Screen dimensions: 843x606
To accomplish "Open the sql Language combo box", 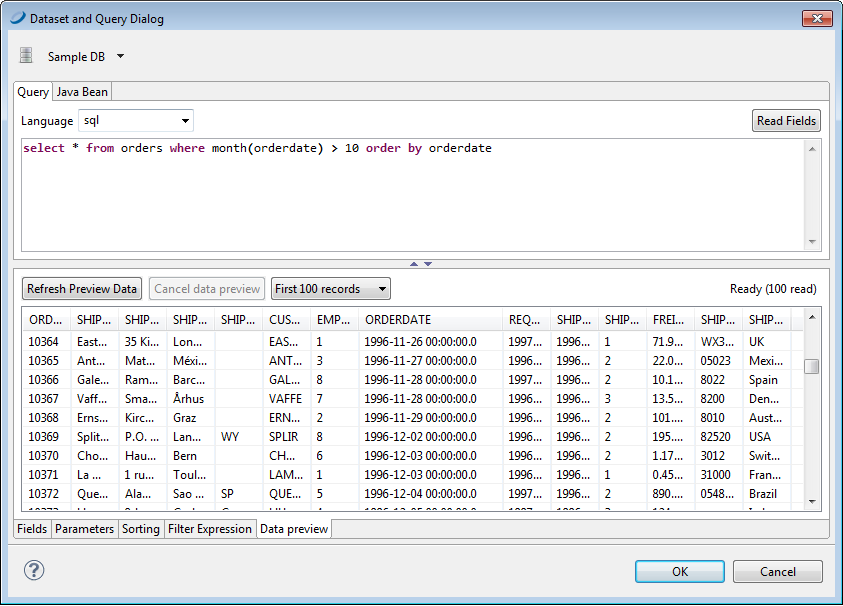I will [136, 120].
